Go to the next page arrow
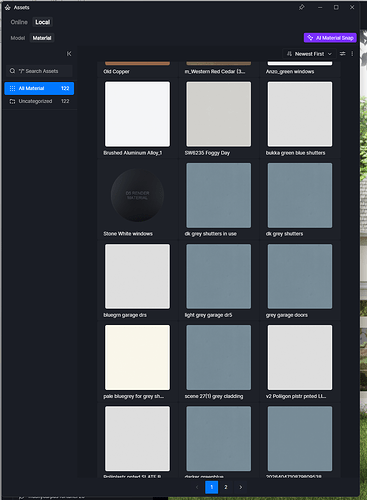Screen dimensions: 367x500 241,487
